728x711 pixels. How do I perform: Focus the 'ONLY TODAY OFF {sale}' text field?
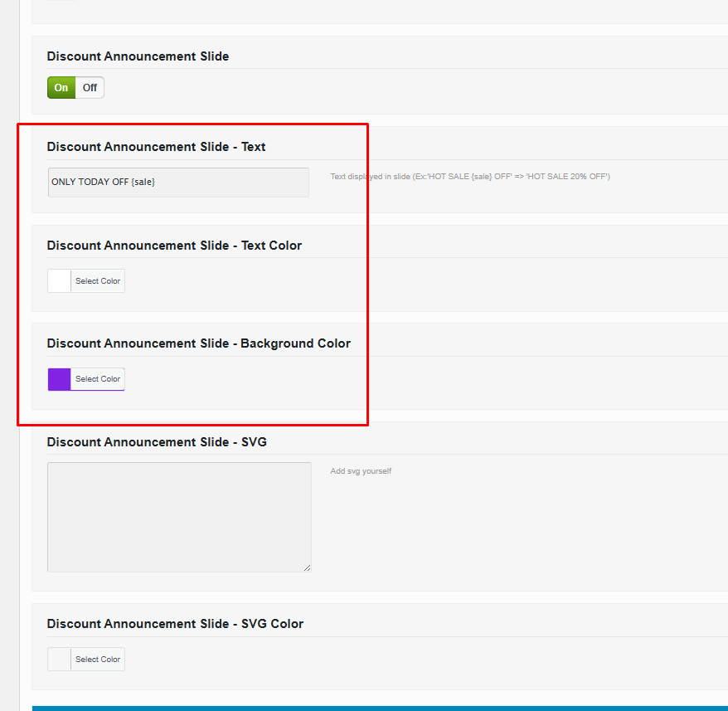coord(178,182)
